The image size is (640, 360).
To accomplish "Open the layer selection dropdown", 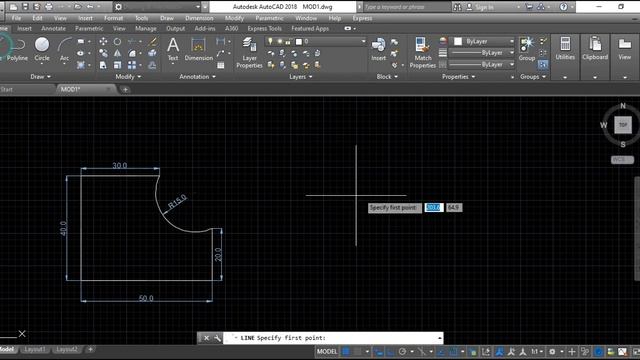I will (x=363, y=41).
